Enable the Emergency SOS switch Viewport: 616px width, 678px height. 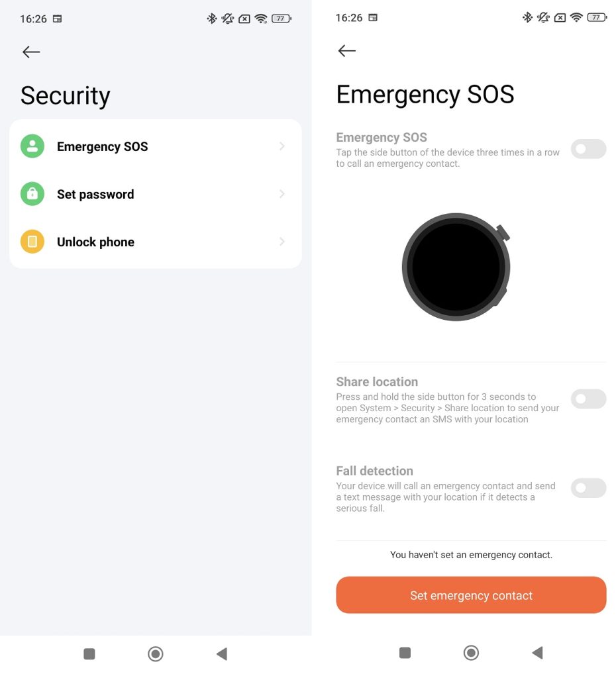pos(588,149)
